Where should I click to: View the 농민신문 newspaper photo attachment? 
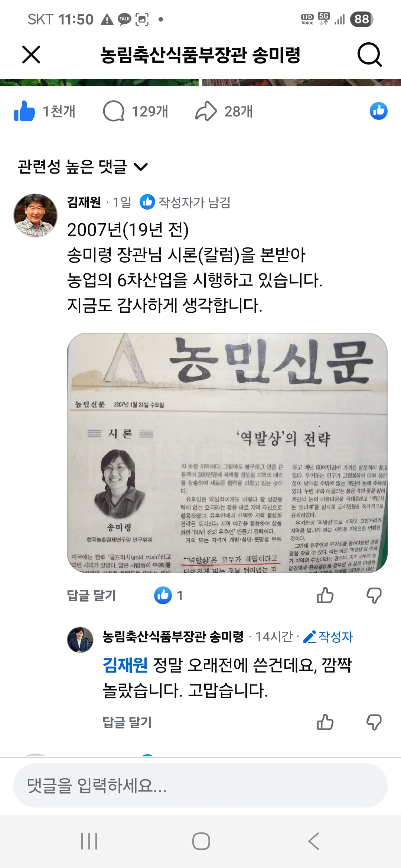click(x=227, y=453)
